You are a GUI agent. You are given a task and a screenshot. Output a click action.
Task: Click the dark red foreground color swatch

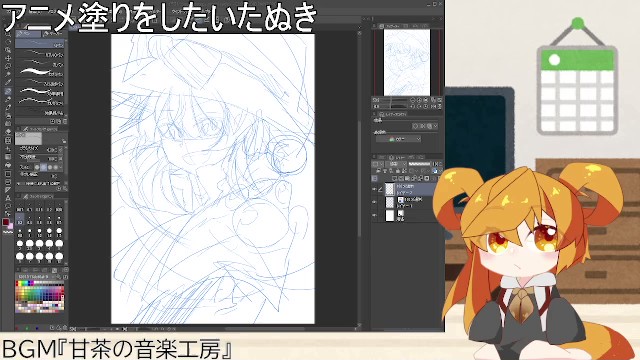click(x=6, y=222)
